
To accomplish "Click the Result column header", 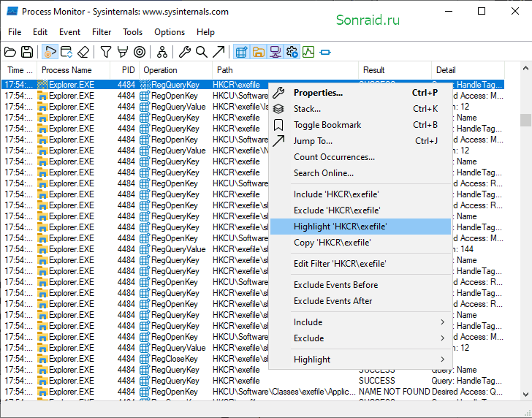I will (395, 70).
